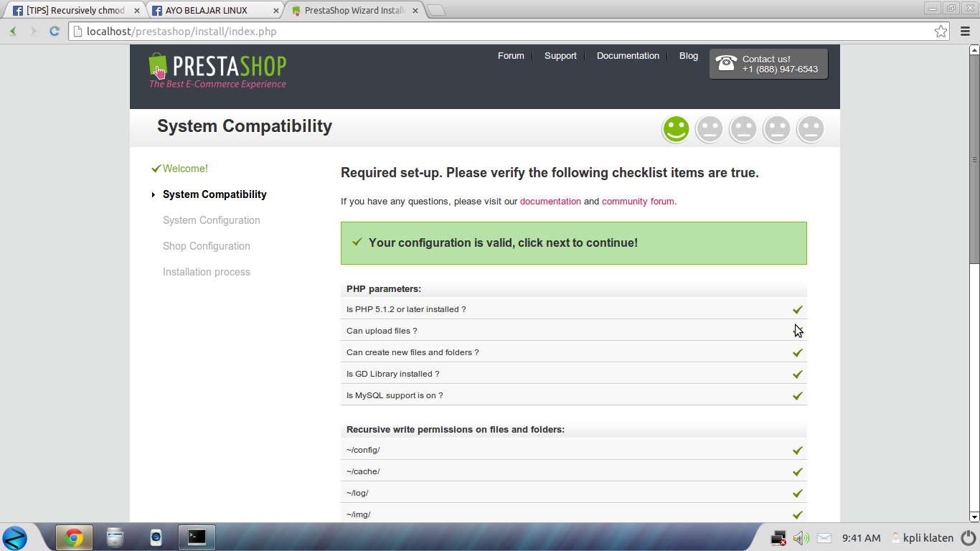Click the configuration is valid green message
980x551 pixels.
click(x=574, y=243)
